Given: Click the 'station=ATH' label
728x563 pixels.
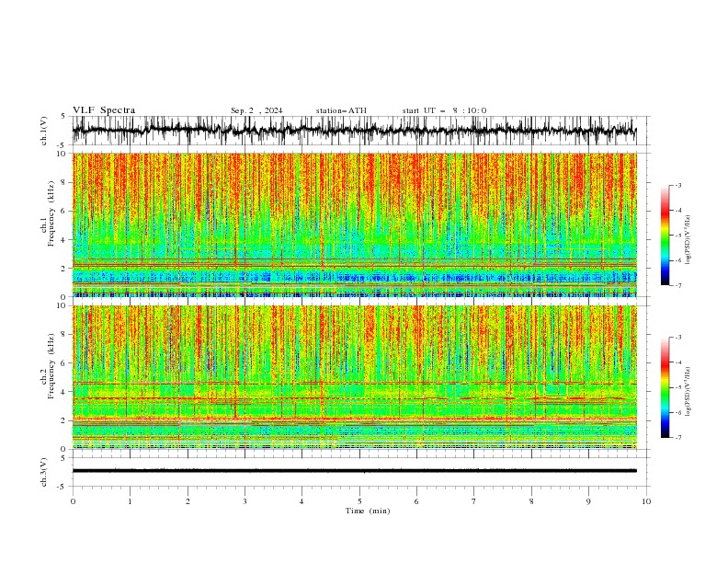Looking at the screenshot, I should (341, 110).
